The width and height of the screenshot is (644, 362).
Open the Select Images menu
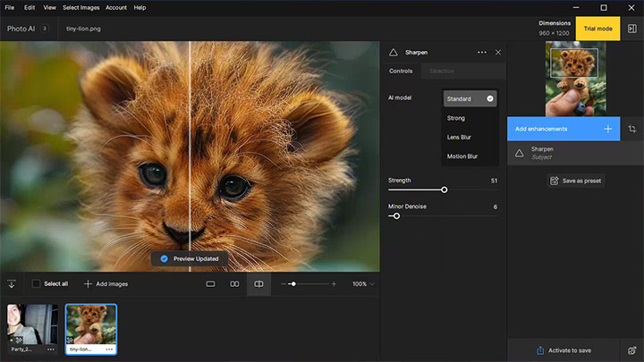coord(80,7)
